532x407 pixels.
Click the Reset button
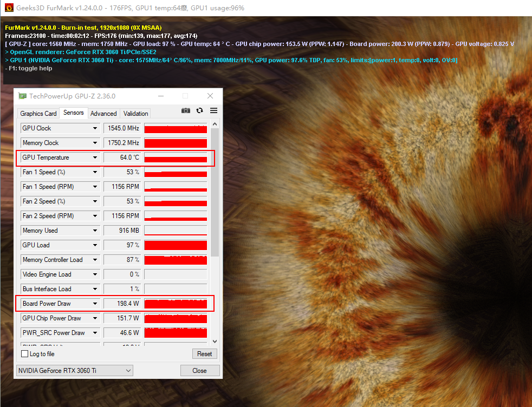click(x=205, y=354)
